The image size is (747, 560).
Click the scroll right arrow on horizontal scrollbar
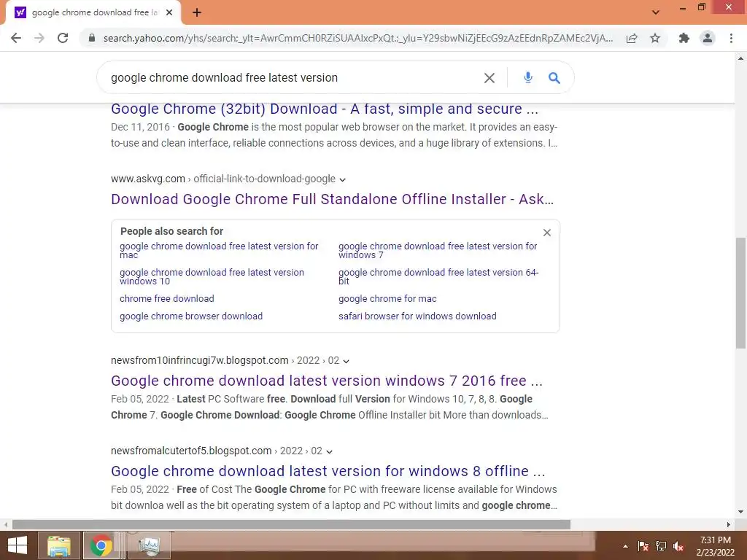(x=729, y=524)
